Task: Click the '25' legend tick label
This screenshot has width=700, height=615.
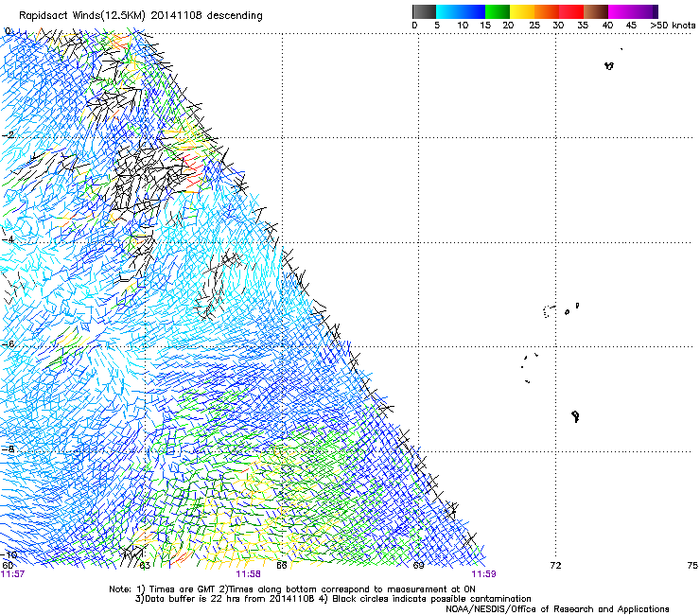Action: click(534, 26)
